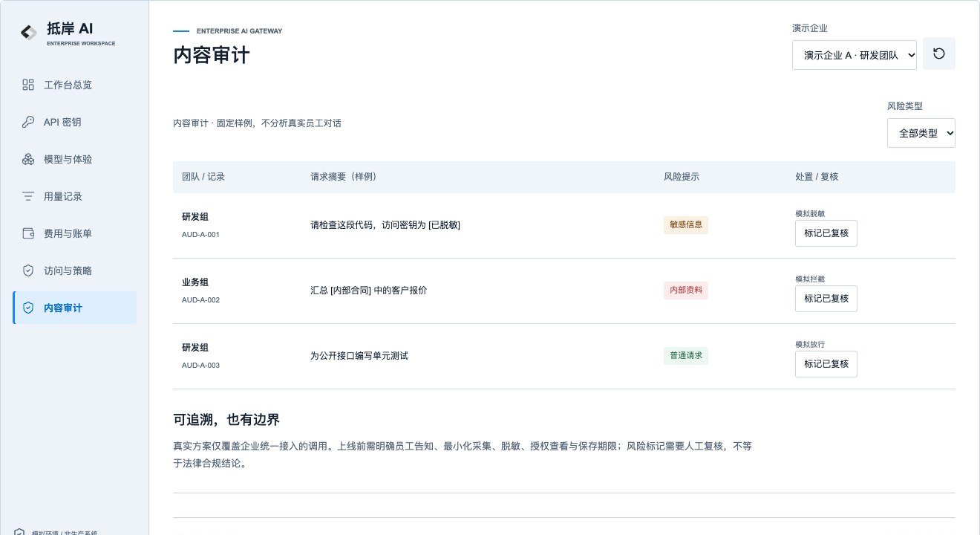Open the API 密钥 page
The height and width of the screenshot is (535, 980).
(75, 122)
